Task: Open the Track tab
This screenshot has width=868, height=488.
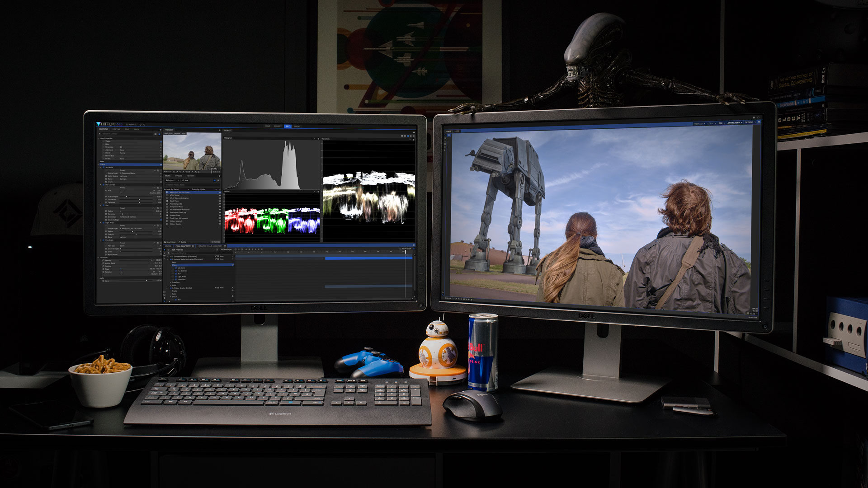Action: point(137,129)
